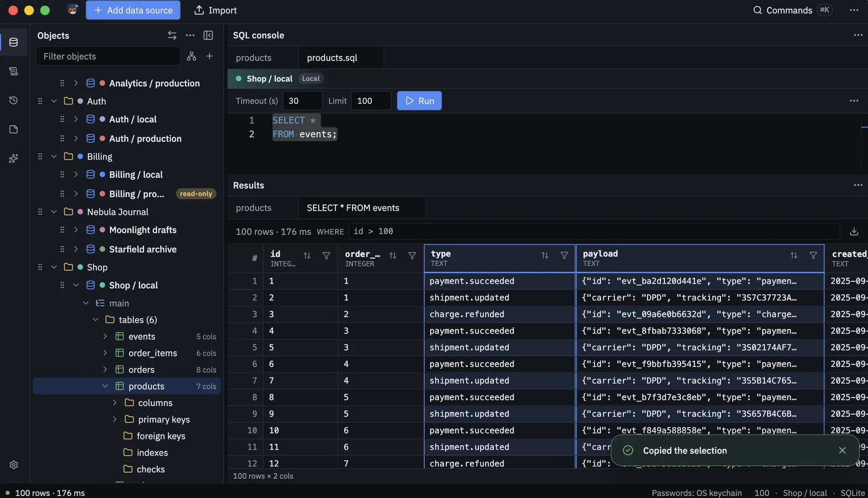Sort the payload column
The width and height of the screenshot is (868, 498).
tap(794, 256)
